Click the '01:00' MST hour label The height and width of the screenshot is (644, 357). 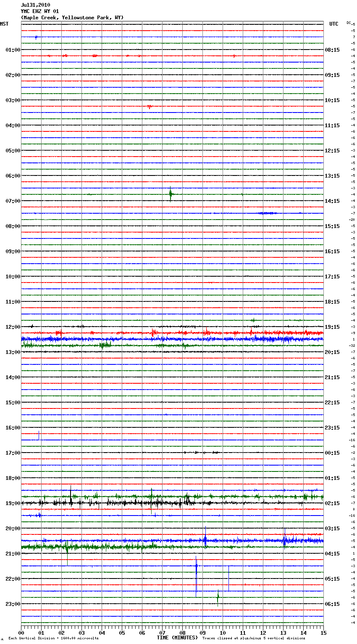13,50
